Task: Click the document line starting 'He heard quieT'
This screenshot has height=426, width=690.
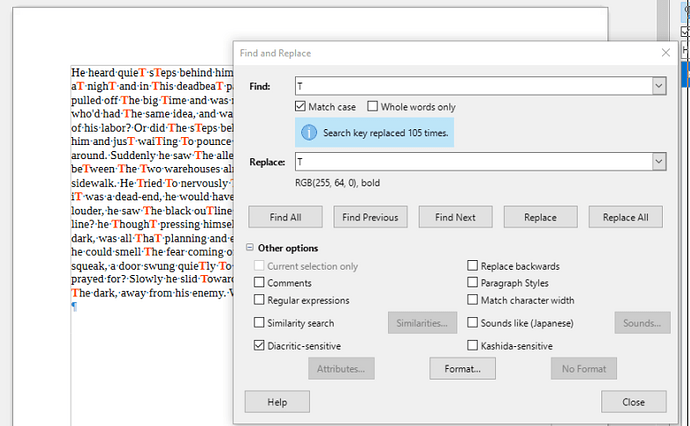Action: pos(152,72)
